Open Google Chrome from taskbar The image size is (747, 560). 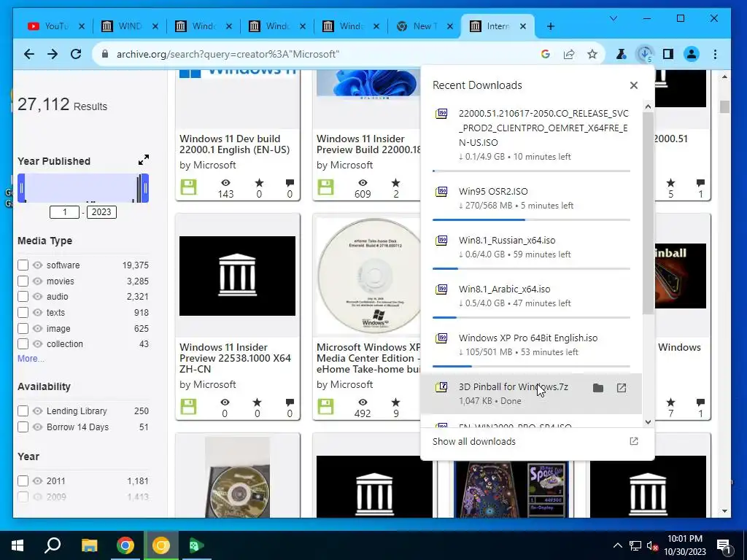coord(125,545)
